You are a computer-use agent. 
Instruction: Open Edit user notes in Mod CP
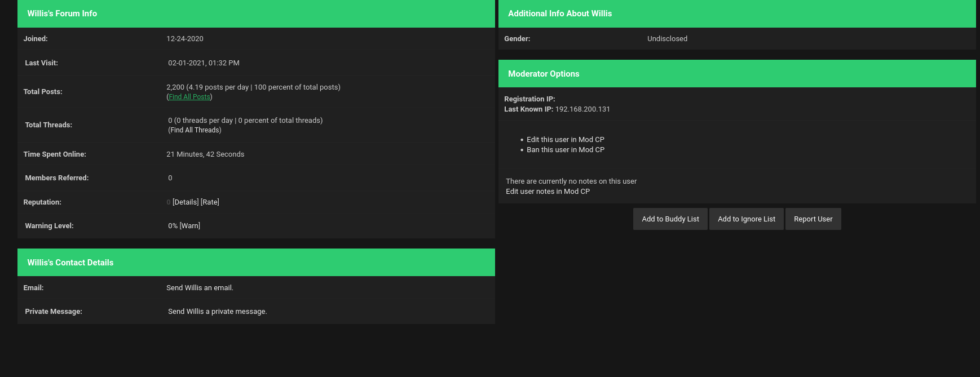coord(548,192)
